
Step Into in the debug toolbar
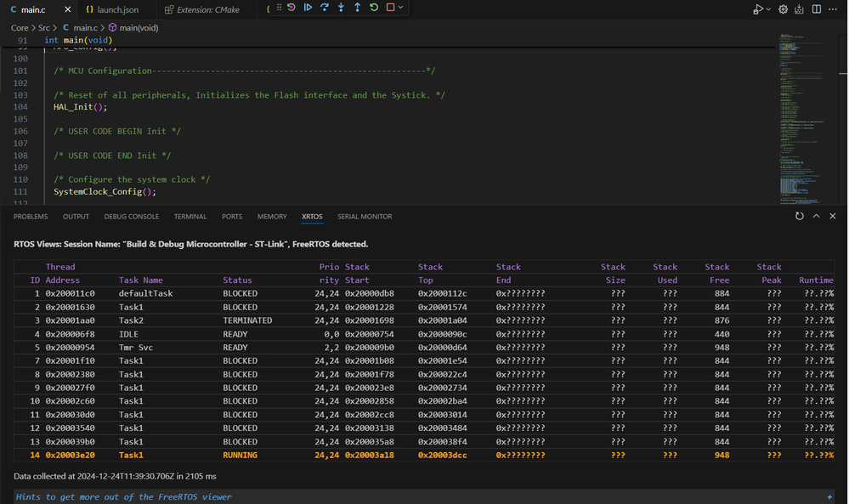[x=341, y=8]
